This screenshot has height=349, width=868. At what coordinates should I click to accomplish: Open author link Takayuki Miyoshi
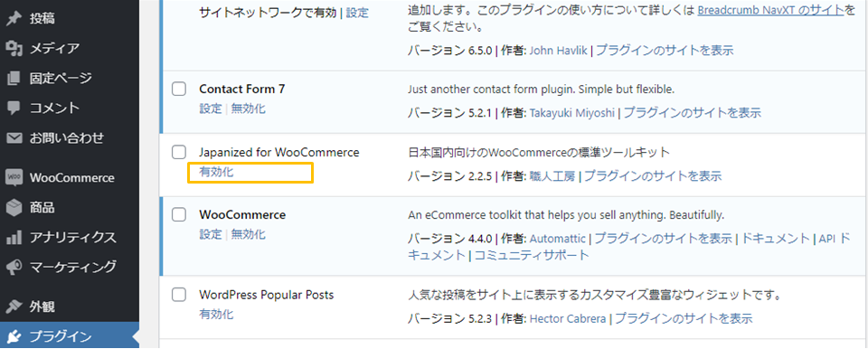[x=572, y=113]
